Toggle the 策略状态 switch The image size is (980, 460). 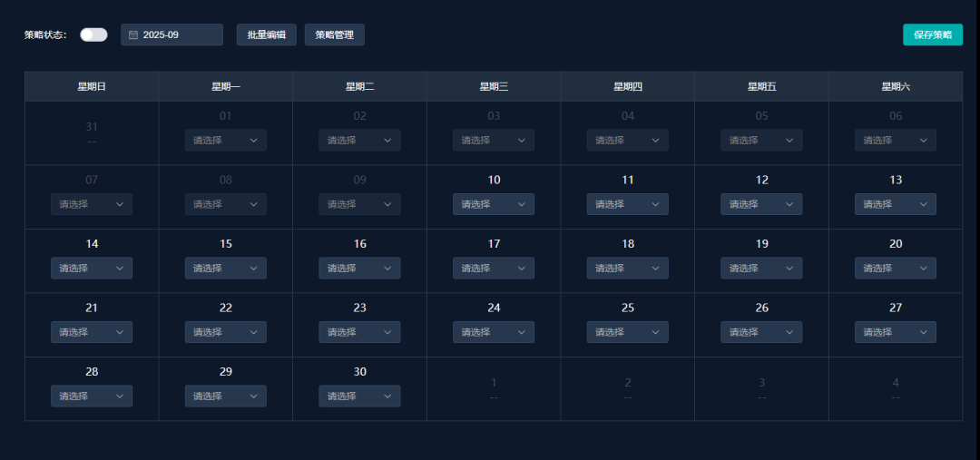(93, 35)
